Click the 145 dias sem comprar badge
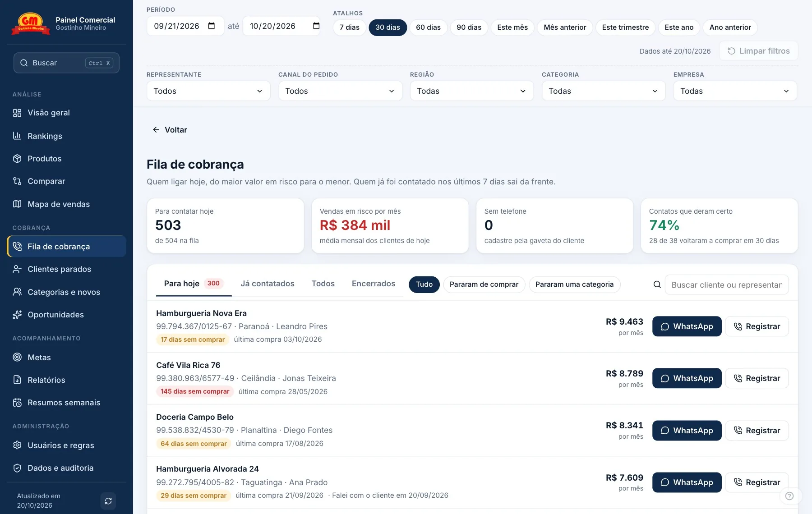This screenshot has height=514, width=812. coord(195,391)
